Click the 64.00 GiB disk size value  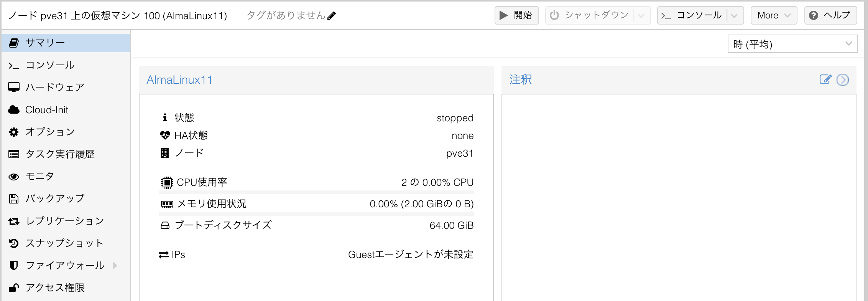452,225
